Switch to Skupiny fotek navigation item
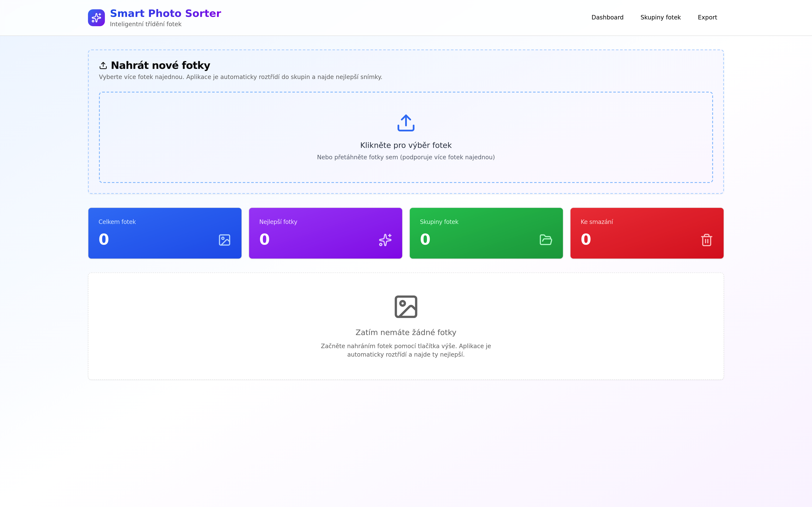 660,18
